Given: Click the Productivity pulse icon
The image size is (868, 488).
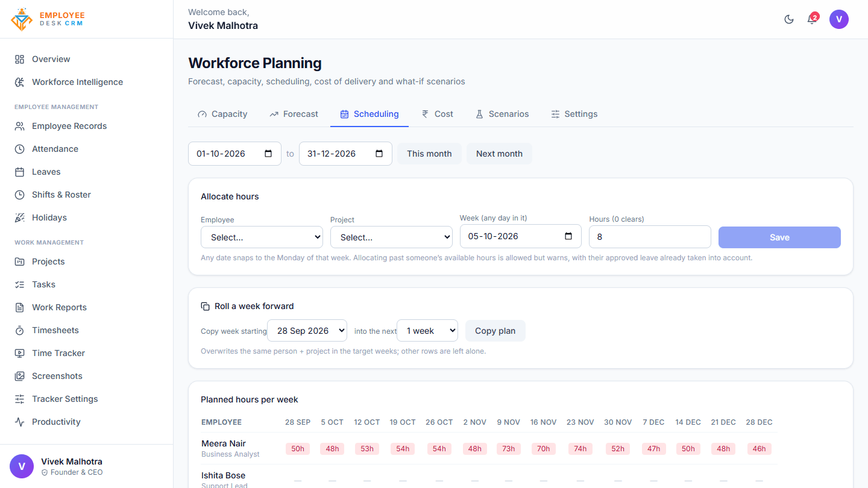Looking at the screenshot, I should click(x=20, y=422).
